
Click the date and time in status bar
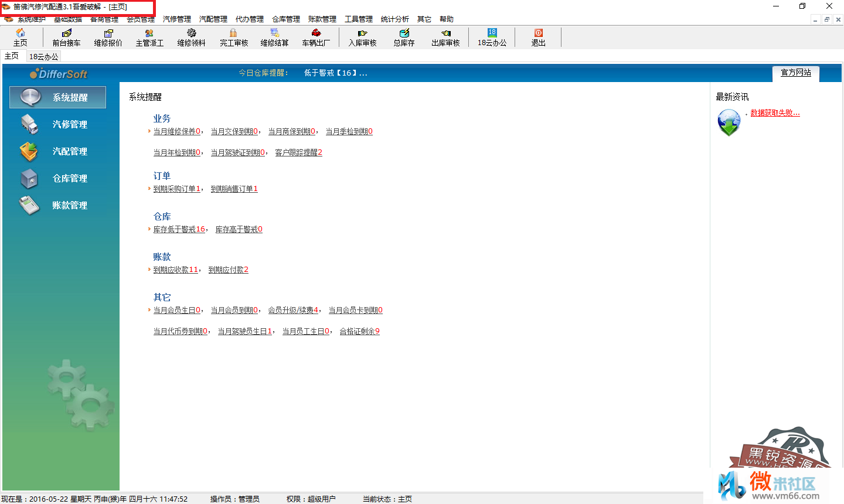94,499
